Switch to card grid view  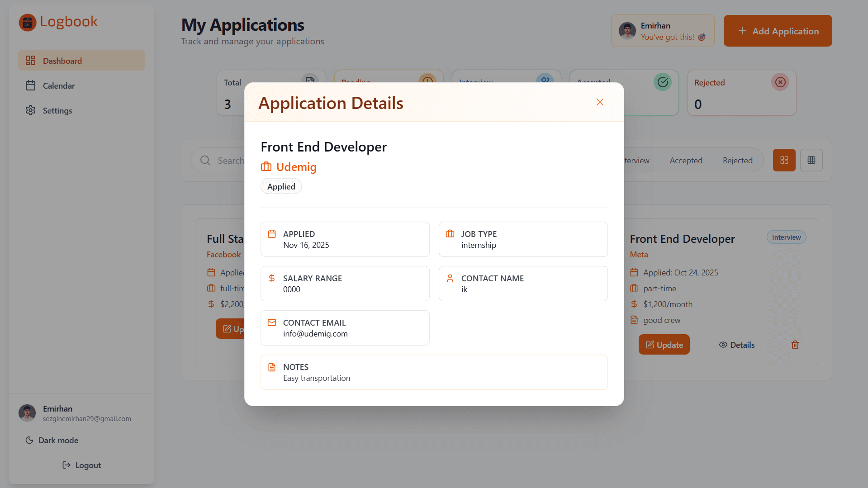tap(784, 160)
